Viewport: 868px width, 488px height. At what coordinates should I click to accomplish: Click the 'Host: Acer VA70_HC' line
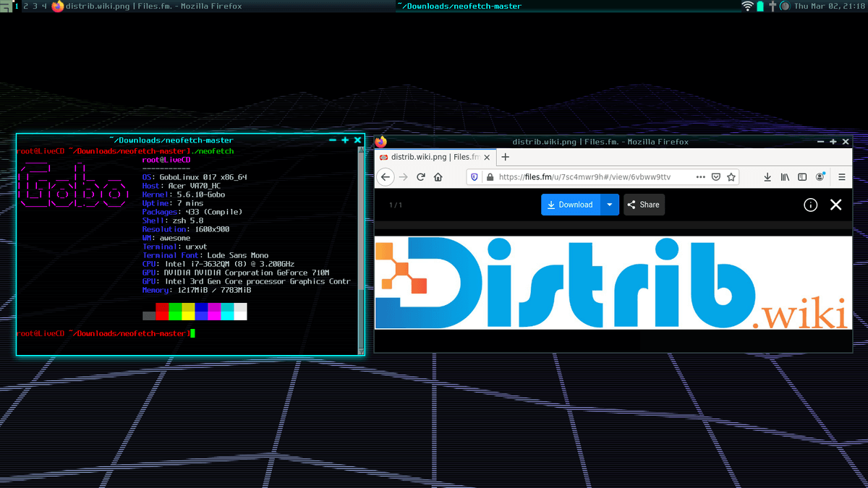(182, 186)
